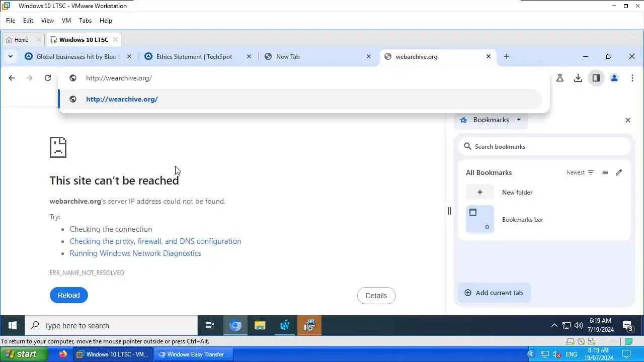
Task: Click ENG language indicator on host
Action: pyautogui.click(x=572, y=354)
